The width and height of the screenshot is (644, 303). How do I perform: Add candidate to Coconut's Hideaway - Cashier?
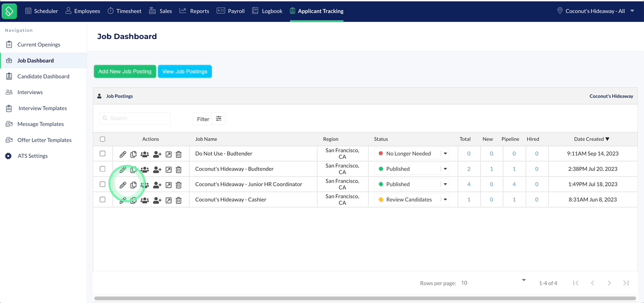pos(157,200)
